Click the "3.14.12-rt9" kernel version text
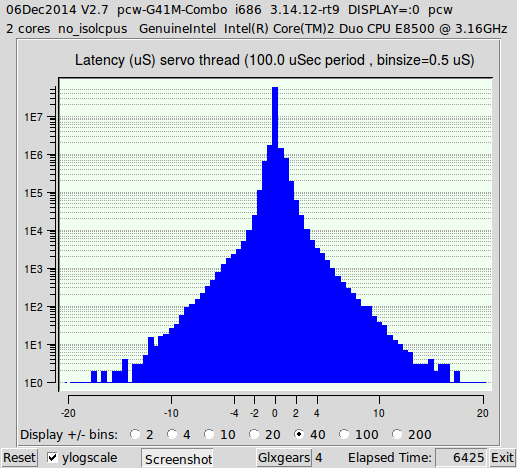Viewport: 517px width, 468px height. point(305,10)
